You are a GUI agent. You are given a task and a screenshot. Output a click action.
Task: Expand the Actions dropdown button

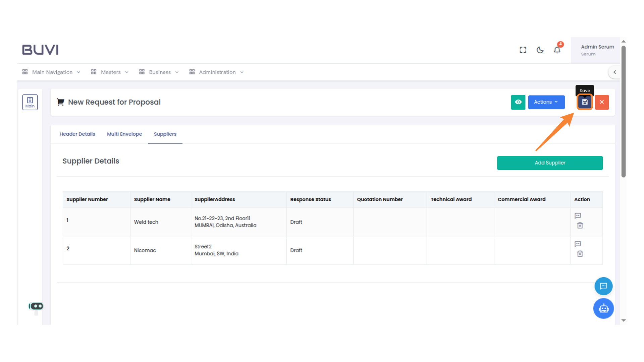click(546, 102)
